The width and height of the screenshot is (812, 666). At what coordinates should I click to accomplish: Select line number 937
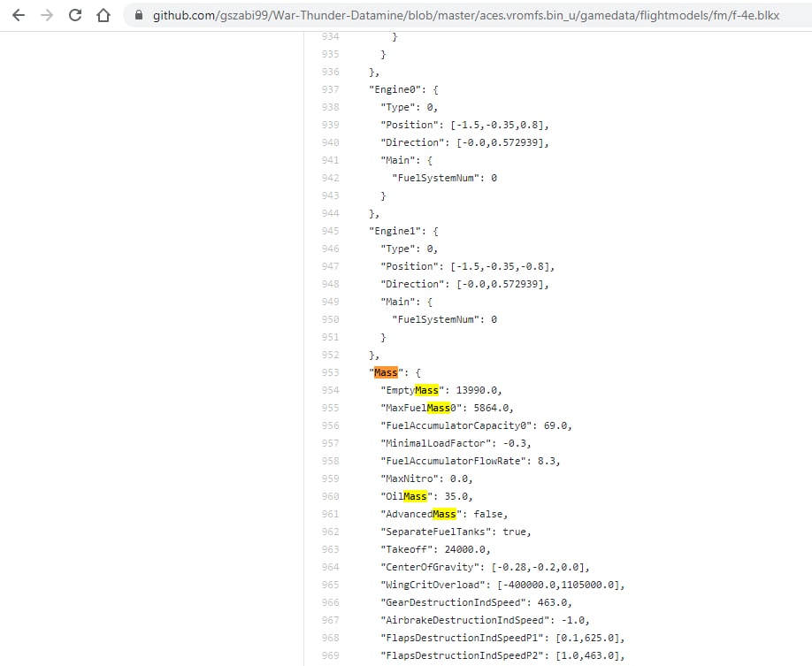tap(331, 89)
